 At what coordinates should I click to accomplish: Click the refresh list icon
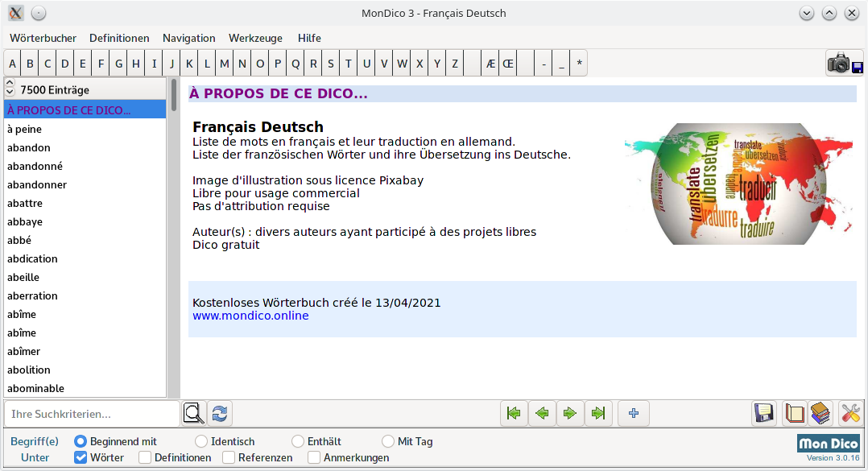(x=220, y=414)
